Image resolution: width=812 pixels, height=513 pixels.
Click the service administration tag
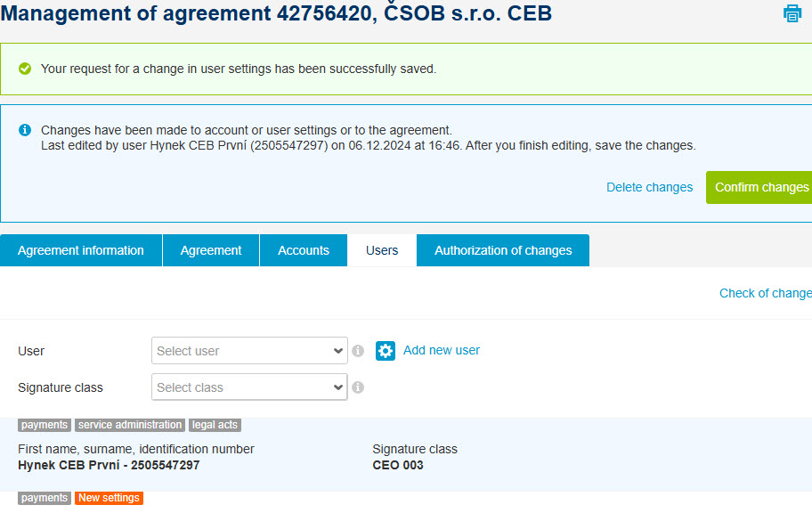pos(130,425)
